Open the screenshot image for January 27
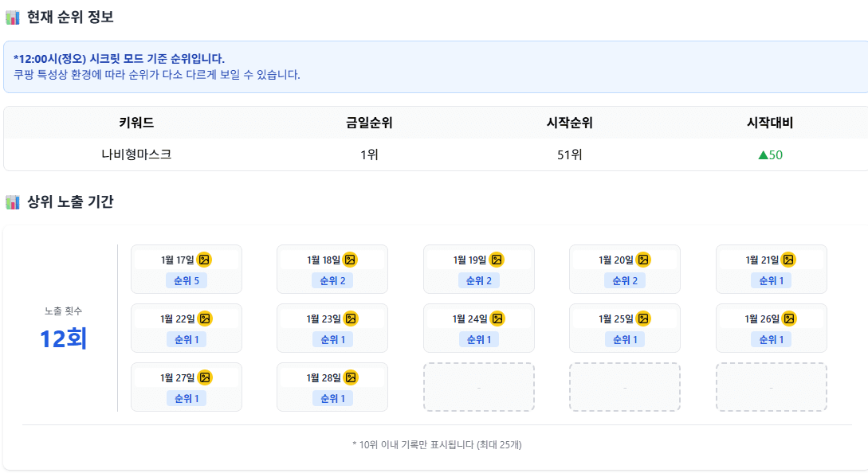 [206, 376]
